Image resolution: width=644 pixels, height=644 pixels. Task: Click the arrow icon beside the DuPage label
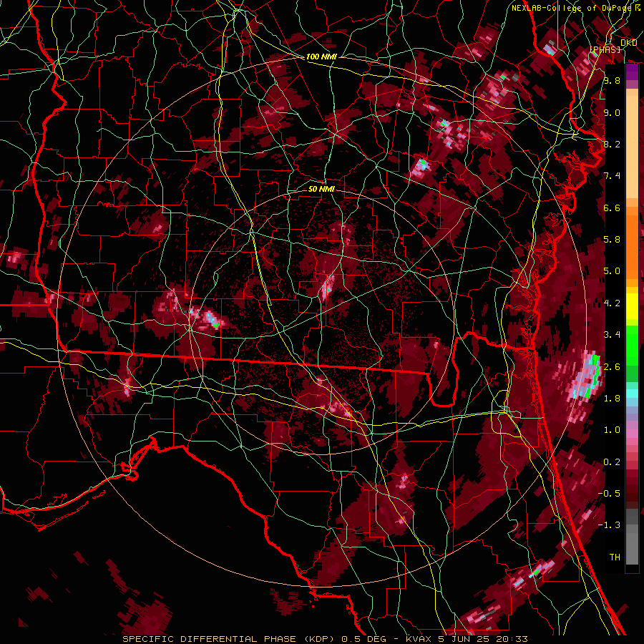638,7
